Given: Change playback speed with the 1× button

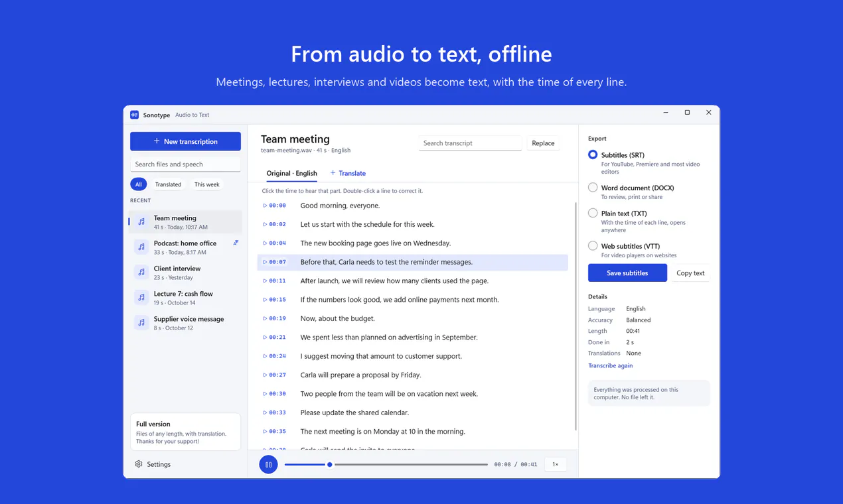Looking at the screenshot, I should (x=556, y=464).
